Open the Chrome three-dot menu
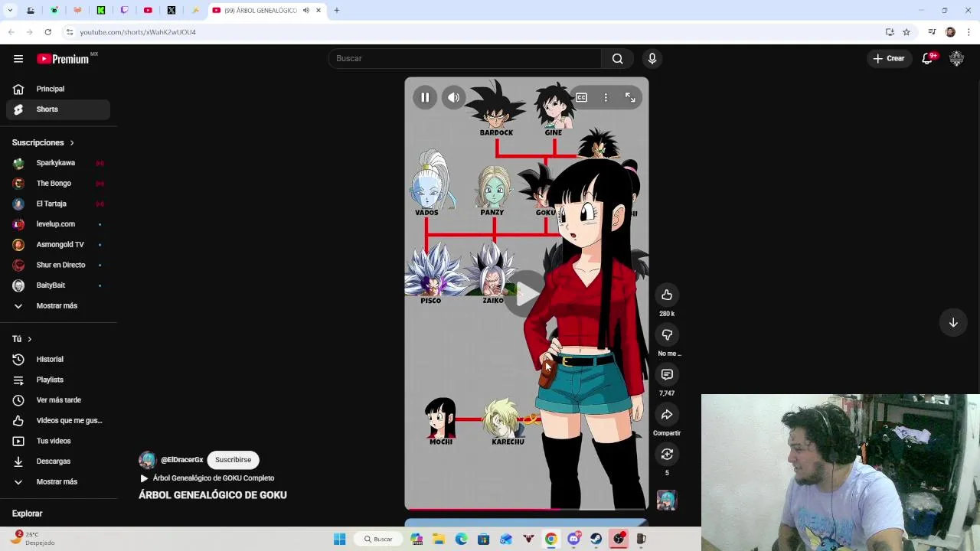Image resolution: width=980 pixels, height=551 pixels. click(969, 32)
